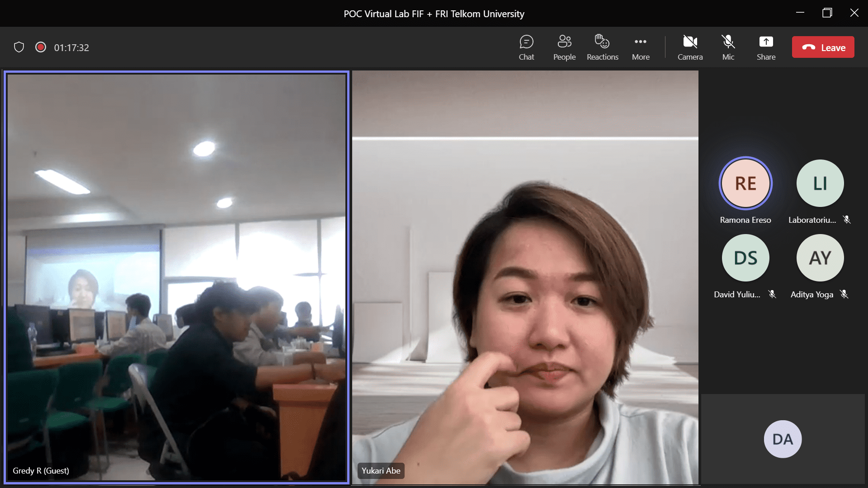Leave the meeting
Viewport: 868px width, 488px height.
pos(823,47)
